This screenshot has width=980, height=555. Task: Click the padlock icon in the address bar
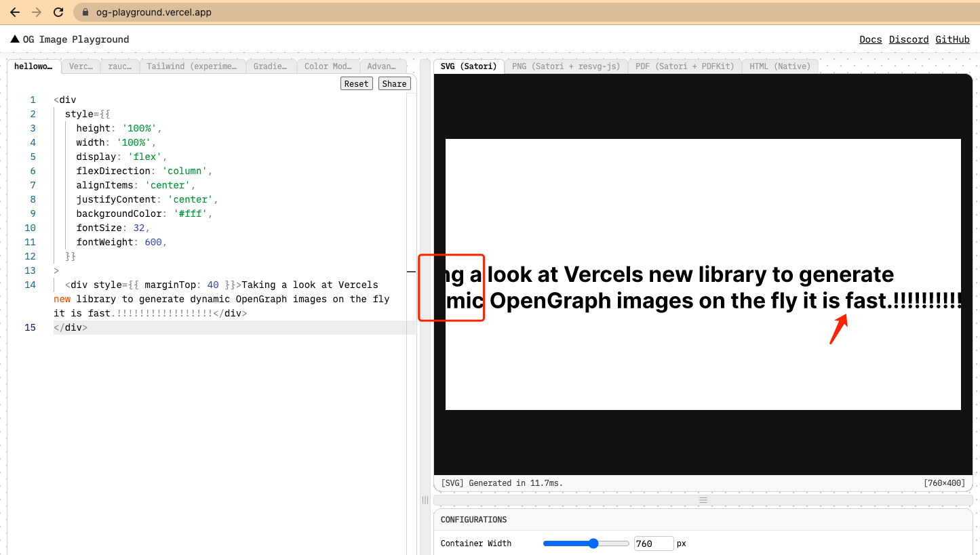pos(83,12)
